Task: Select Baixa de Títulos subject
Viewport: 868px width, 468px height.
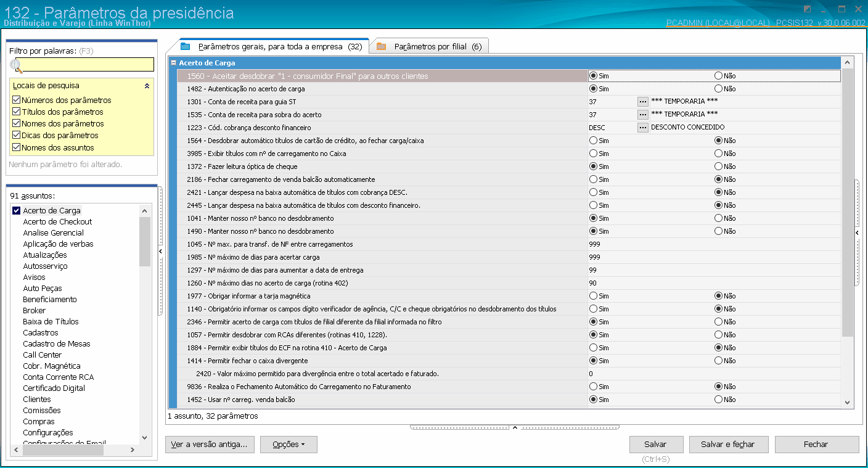Action: click(x=51, y=322)
